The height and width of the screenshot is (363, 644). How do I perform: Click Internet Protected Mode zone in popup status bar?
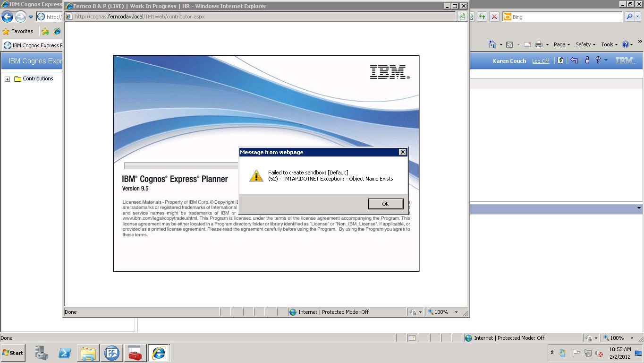[347, 312]
